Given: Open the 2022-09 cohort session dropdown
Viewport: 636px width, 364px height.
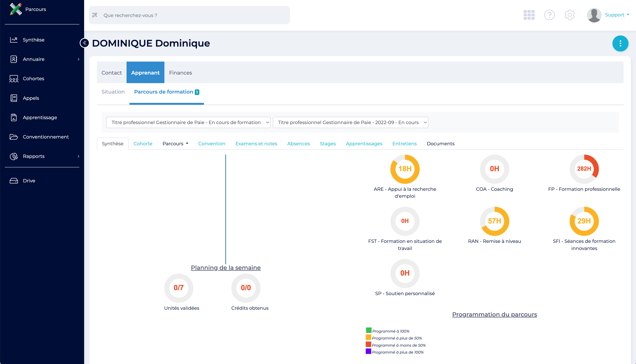Looking at the screenshot, I should click(350, 122).
